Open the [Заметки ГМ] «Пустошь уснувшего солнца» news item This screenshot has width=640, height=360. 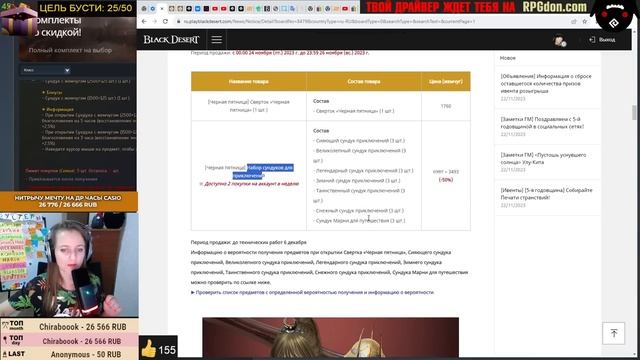543,158
